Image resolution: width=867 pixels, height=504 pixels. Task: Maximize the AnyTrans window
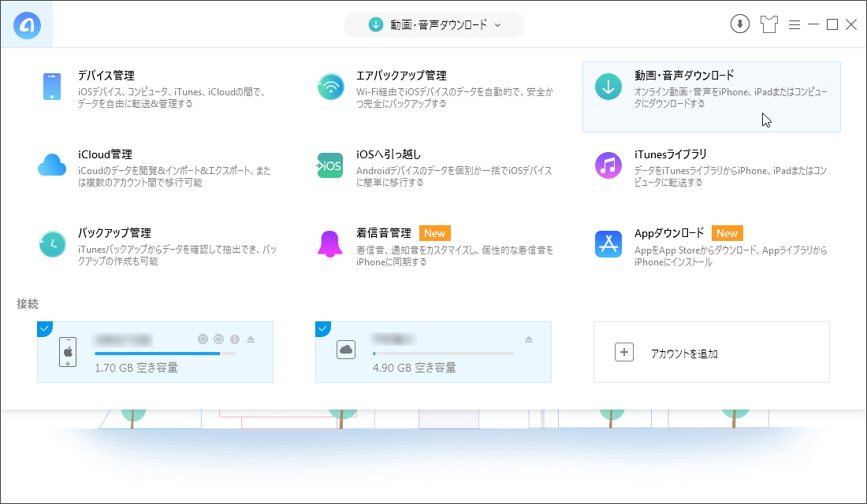832,24
